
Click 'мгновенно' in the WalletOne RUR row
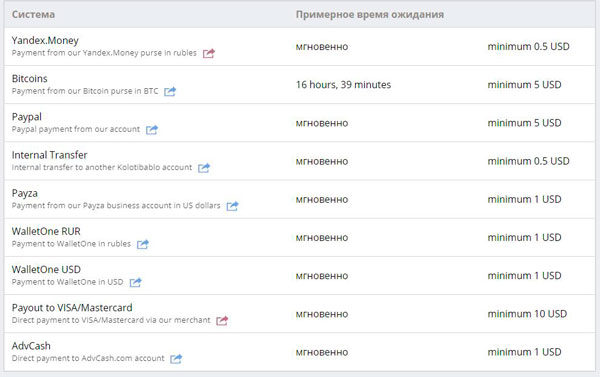pyautogui.click(x=322, y=238)
